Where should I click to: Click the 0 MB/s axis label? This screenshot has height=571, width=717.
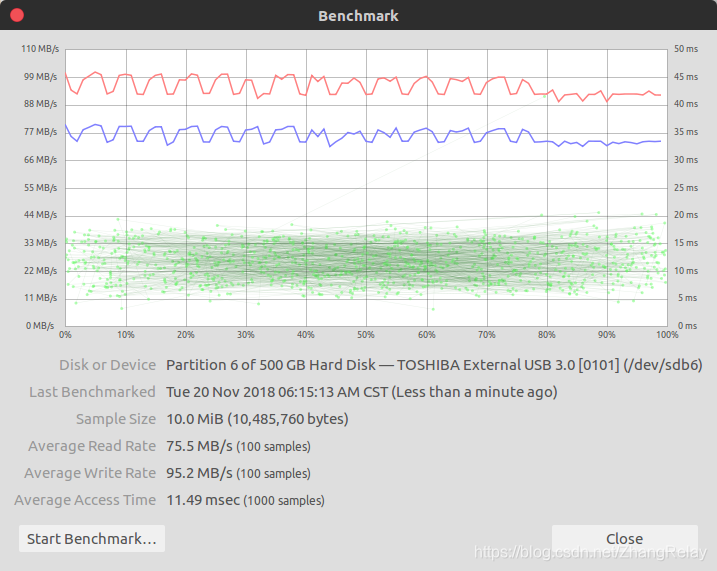[x=40, y=326]
